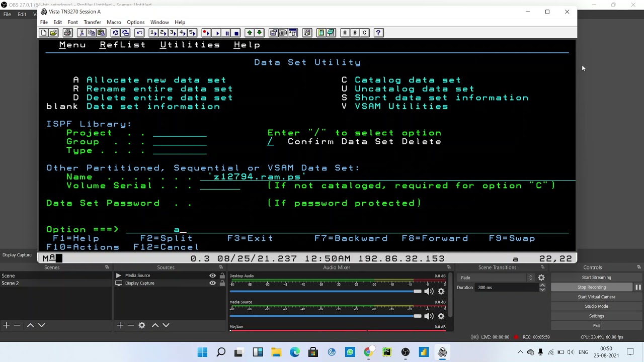
Task: Run macro number 1 from toolbar
Action: [153, 33]
